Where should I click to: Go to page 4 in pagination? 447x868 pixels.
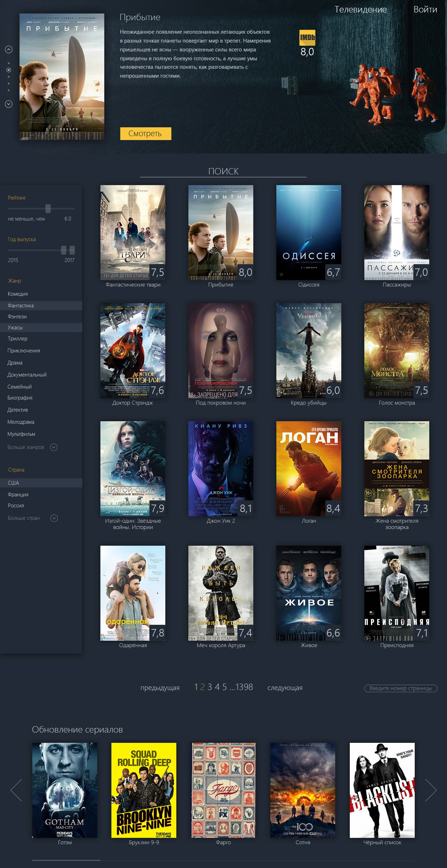coord(217,687)
